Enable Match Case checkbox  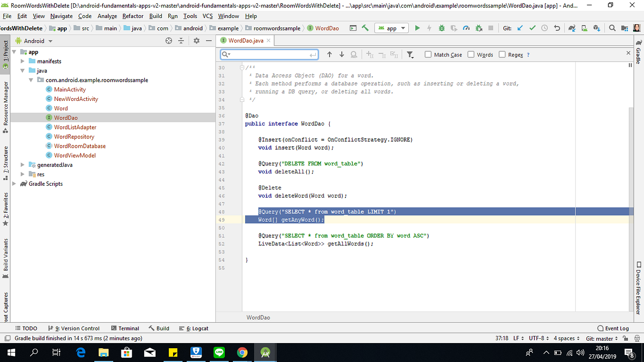(x=428, y=54)
